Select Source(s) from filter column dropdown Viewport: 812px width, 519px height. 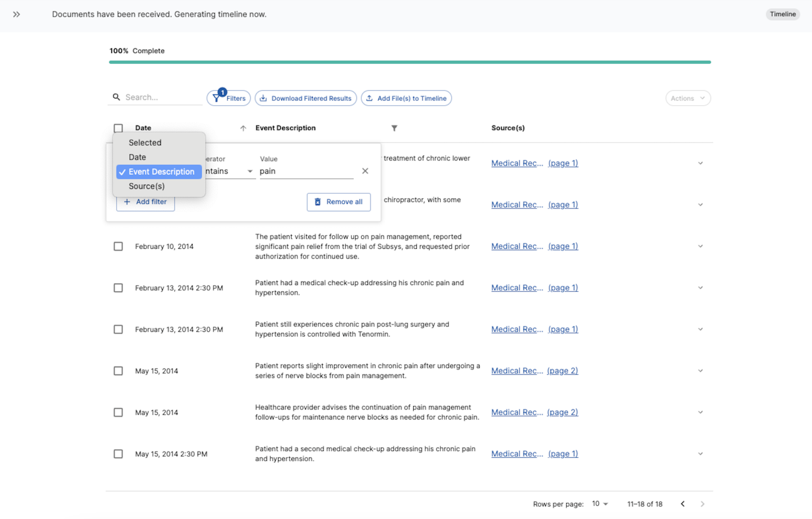147,185
